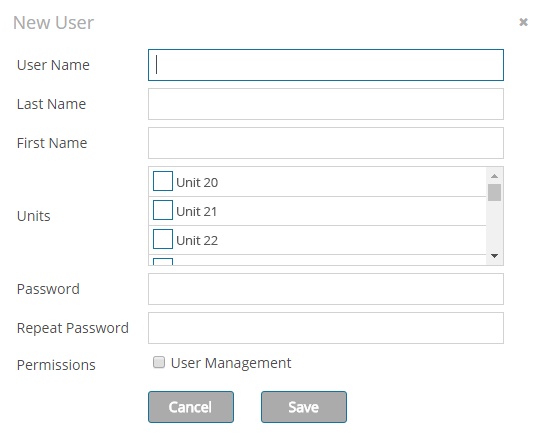Click the Unit 22 text label

[x=197, y=241]
